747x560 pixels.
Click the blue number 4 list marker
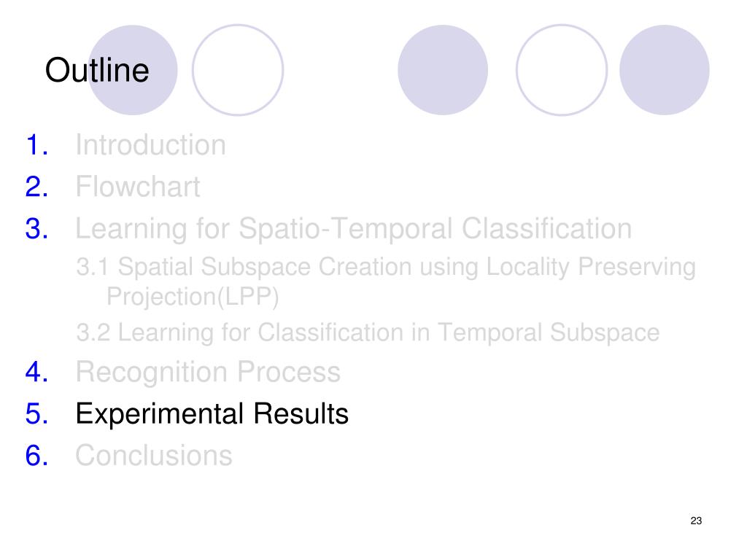coord(36,371)
